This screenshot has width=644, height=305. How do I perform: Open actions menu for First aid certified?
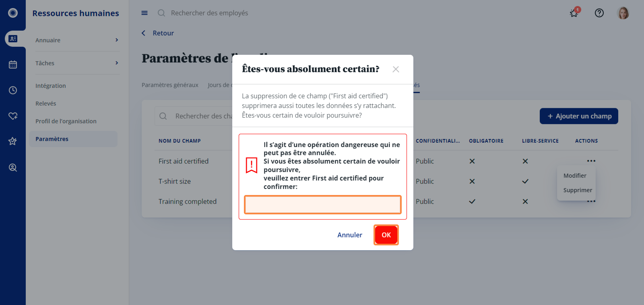coord(591,161)
